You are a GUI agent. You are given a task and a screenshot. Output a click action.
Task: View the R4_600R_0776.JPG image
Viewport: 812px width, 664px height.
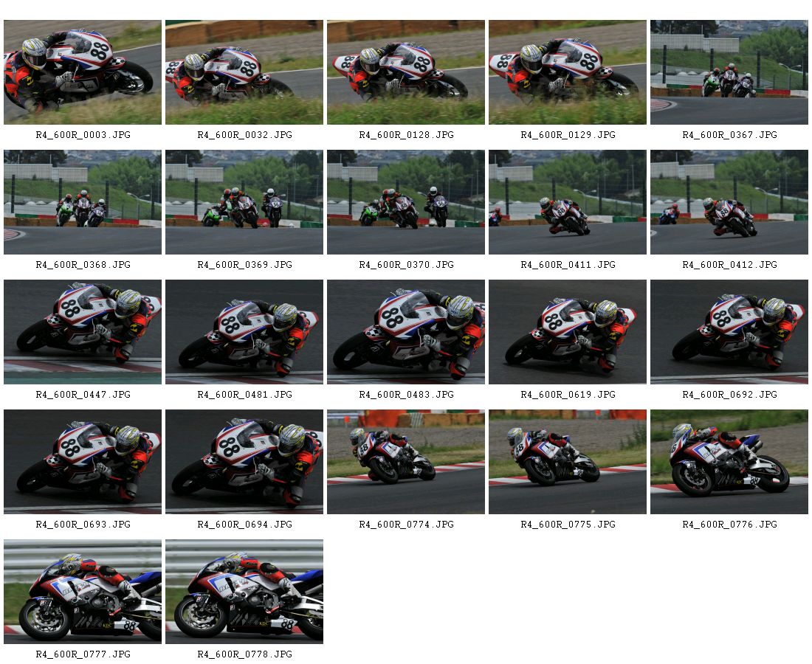[729, 462]
